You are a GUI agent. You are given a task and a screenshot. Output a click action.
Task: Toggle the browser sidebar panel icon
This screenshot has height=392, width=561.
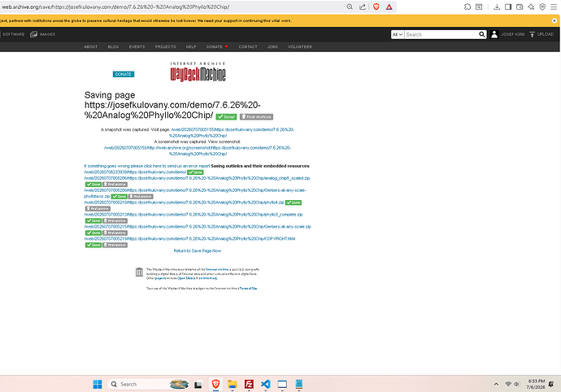(508, 7)
